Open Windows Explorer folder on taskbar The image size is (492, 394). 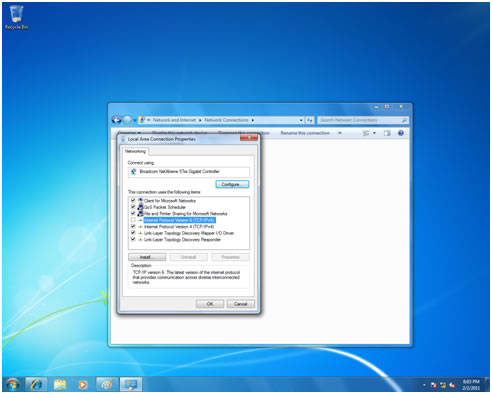[60, 385]
